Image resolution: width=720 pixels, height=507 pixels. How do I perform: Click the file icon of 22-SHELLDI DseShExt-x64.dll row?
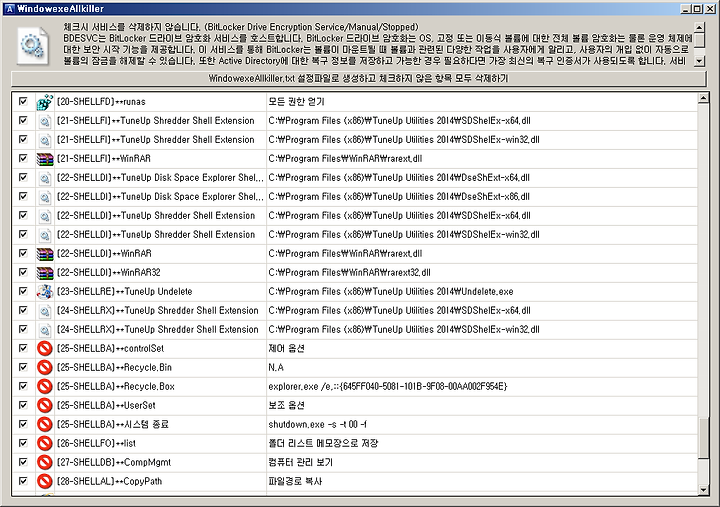click(x=45, y=178)
